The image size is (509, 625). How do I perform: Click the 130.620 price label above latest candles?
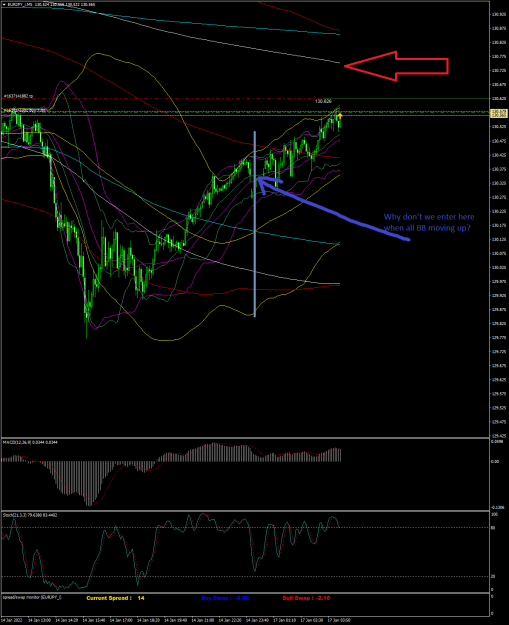click(x=323, y=102)
